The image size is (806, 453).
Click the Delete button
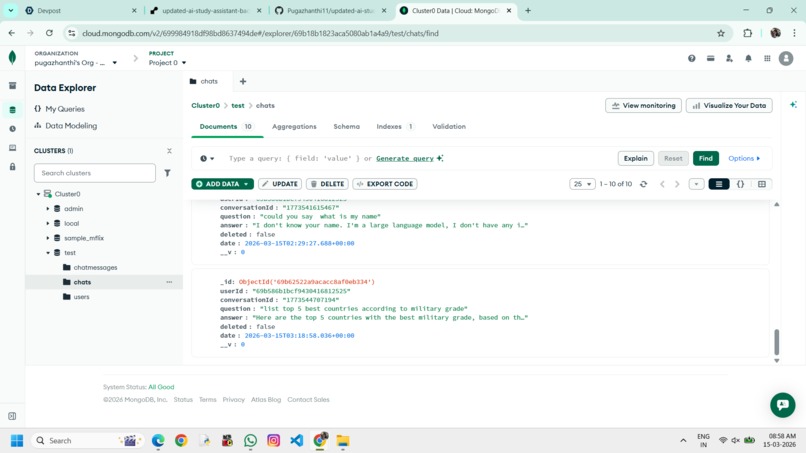[x=327, y=184]
